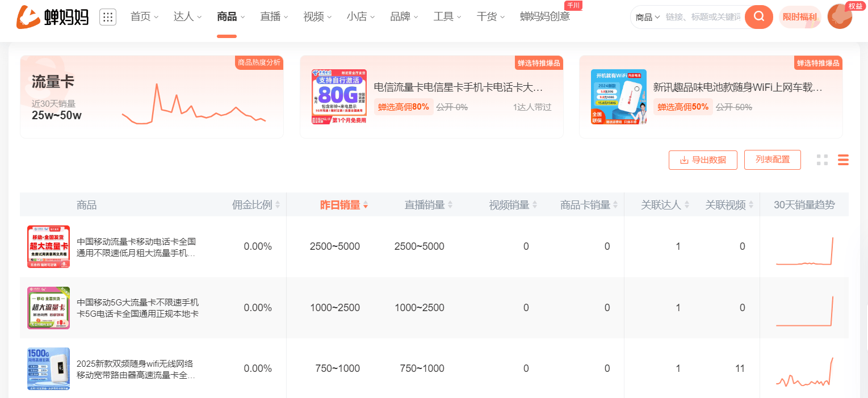The width and height of the screenshot is (868, 398).
Task: Expand the 小店 navigation menu
Action: (360, 17)
